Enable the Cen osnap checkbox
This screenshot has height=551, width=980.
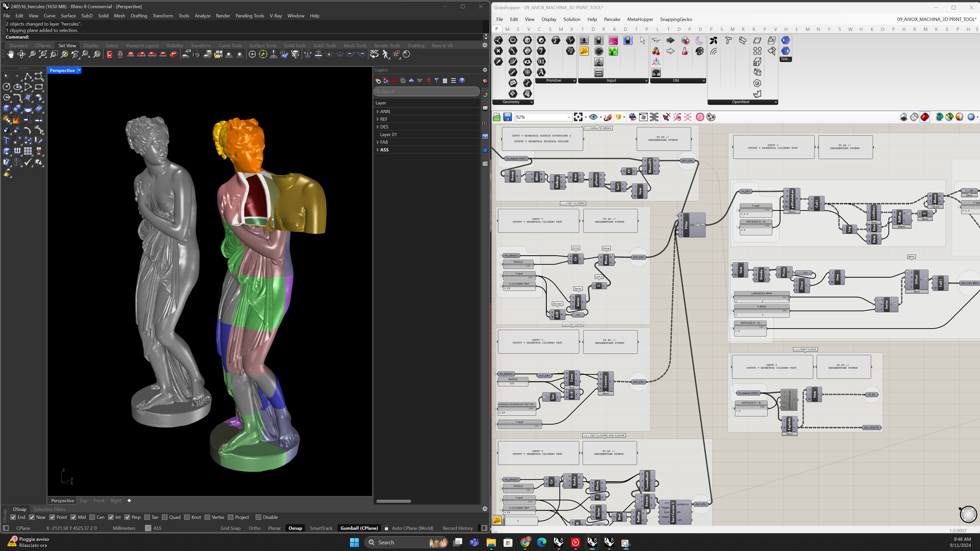(x=92, y=517)
